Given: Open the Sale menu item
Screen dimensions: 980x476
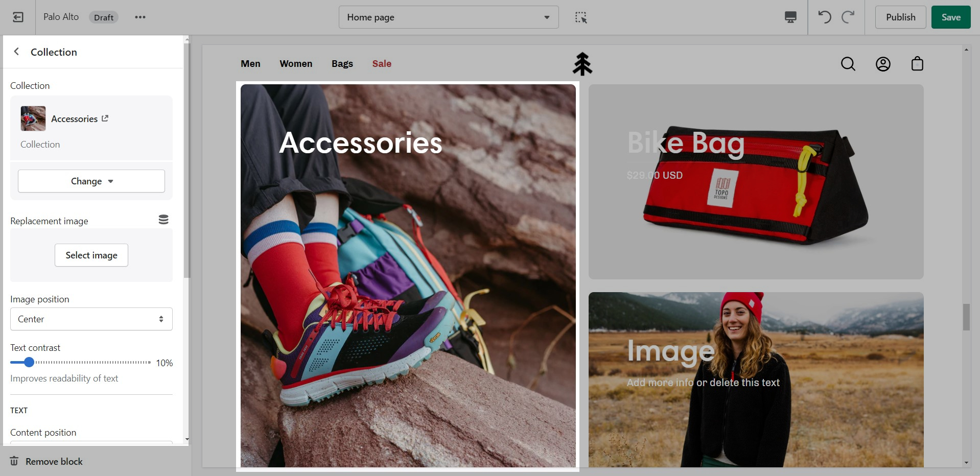Looking at the screenshot, I should 382,64.
